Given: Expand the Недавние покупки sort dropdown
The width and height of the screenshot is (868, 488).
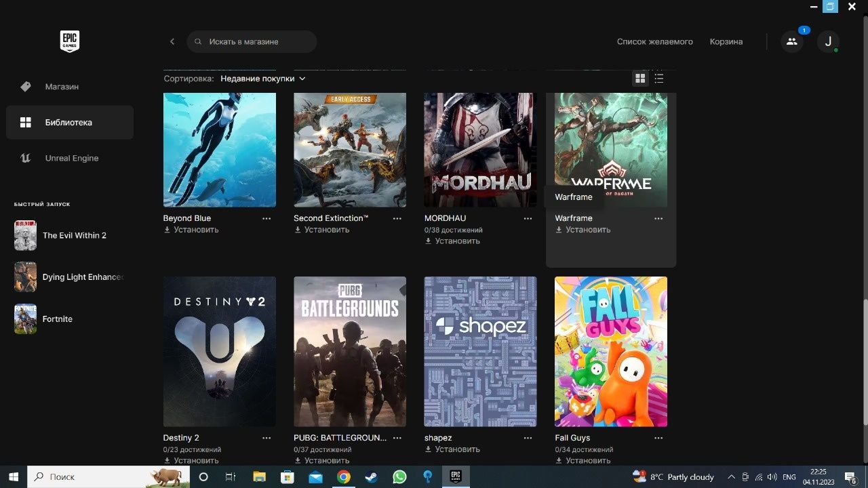Looking at the screenshot, I should coord(263,79).
